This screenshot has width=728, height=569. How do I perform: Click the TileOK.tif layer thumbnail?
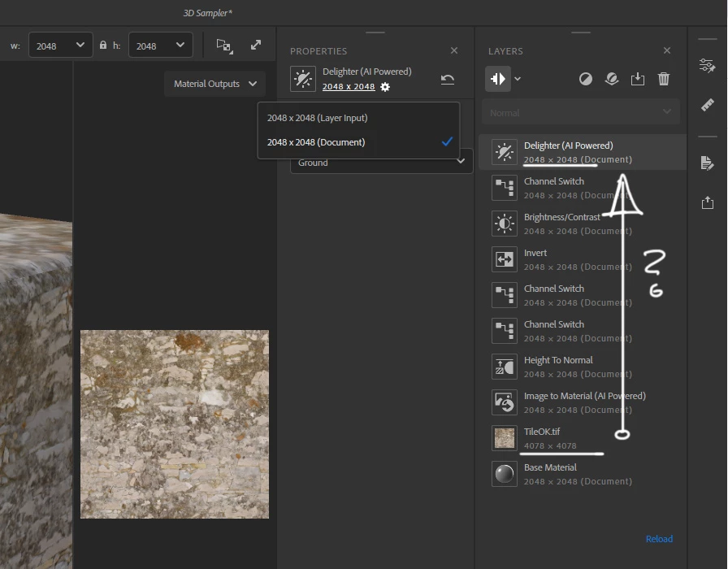(x=505, y=438)
